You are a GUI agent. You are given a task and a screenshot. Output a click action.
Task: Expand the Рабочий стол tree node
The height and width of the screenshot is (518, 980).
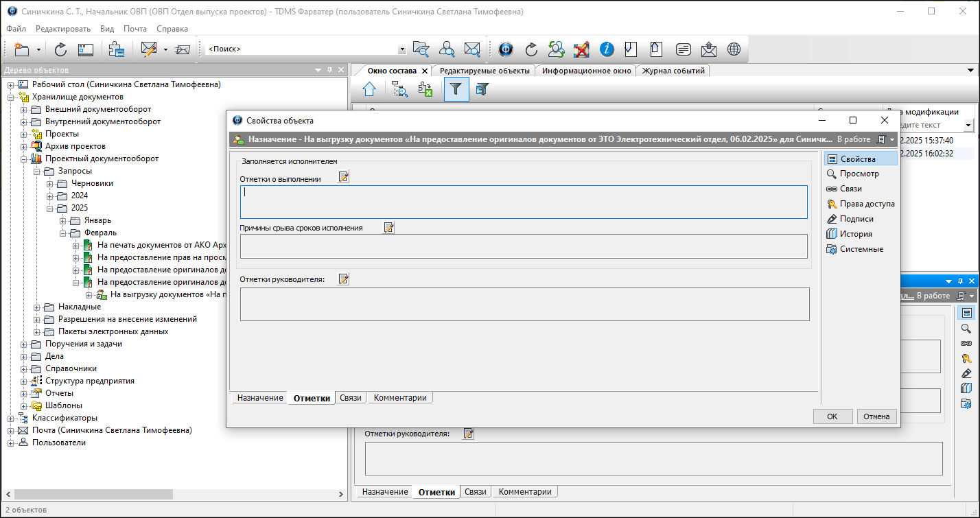[x=11, y=84]
